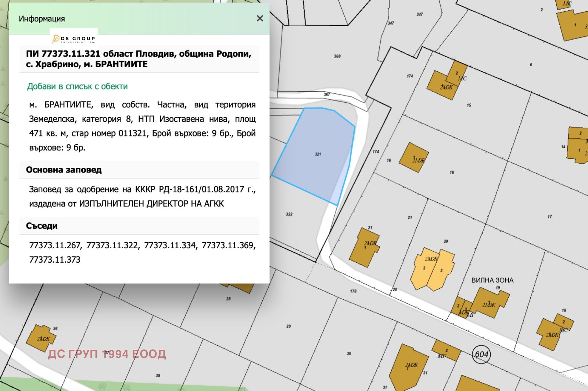
Task: Click the header title 'Информация'
Action: [42, 19]
